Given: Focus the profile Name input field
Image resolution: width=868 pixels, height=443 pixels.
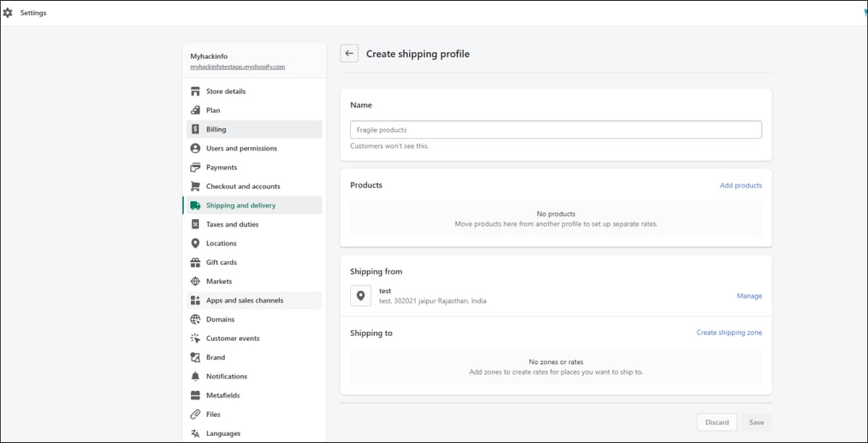Looking at the screenshot, I should pos(556,130).
